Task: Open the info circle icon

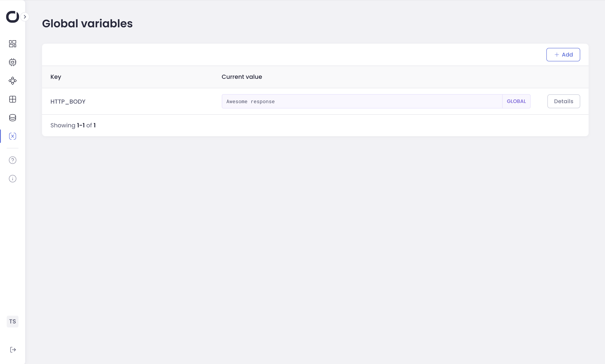Action: point(13,179)
